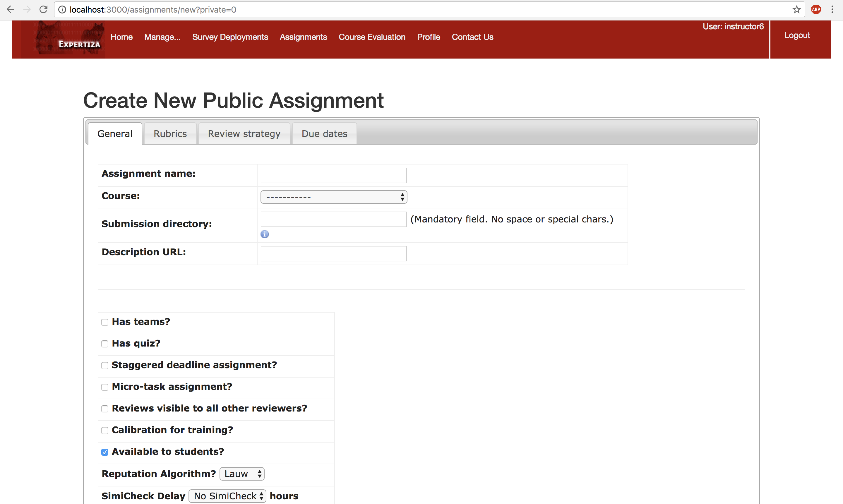Click the Logout link
Screen dimensions: 843x504
(797, 35)
